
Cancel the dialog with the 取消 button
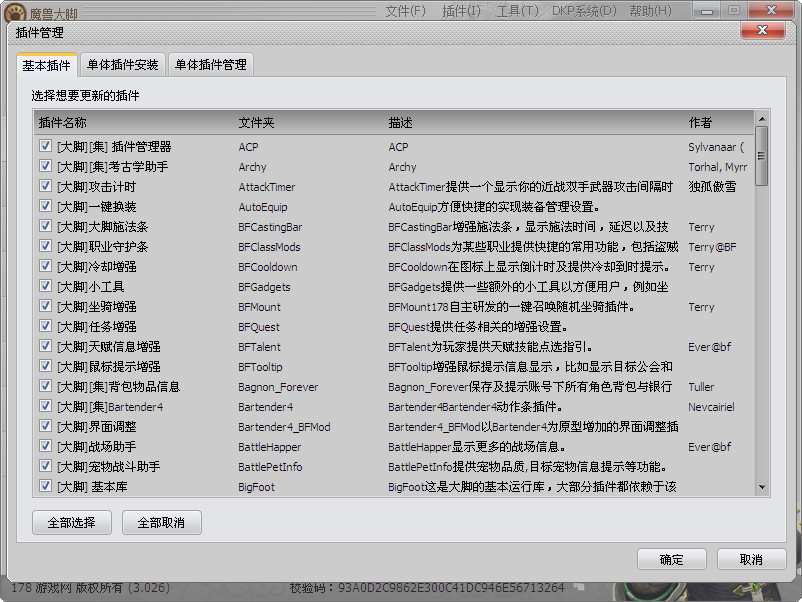(x=750, y=559)
